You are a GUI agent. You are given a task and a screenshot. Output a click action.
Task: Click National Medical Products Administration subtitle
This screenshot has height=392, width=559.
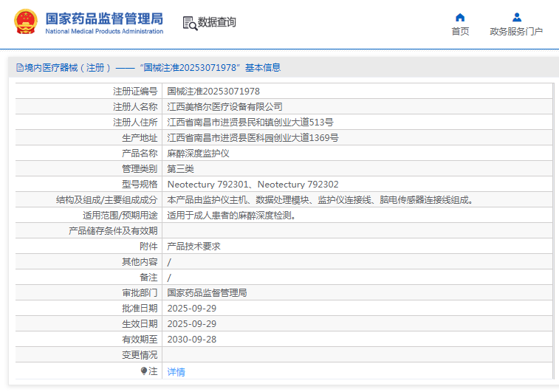tap(104, 31)
